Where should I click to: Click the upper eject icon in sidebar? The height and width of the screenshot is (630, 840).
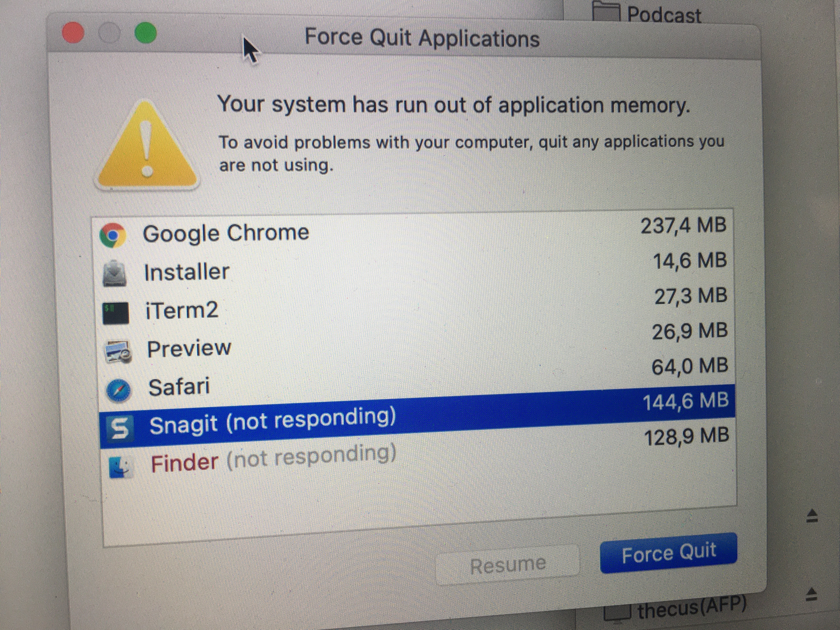(x=812, y=516)
